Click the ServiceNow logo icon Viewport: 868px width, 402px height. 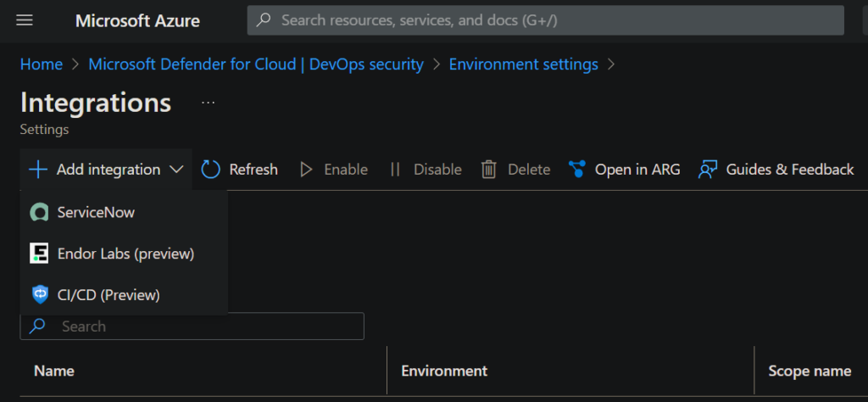point(39,213)
